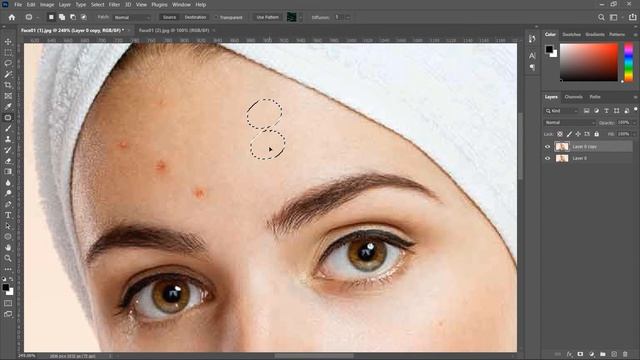Click the Home icon in options bar
Image resolution: width=640 pixels, height=360 pixels.
pyautogui.click(x=12, y=17)
